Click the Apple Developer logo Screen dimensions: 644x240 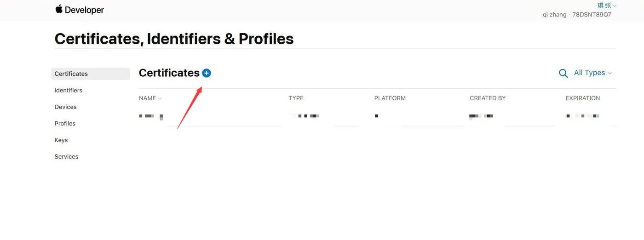pos(80,10)
